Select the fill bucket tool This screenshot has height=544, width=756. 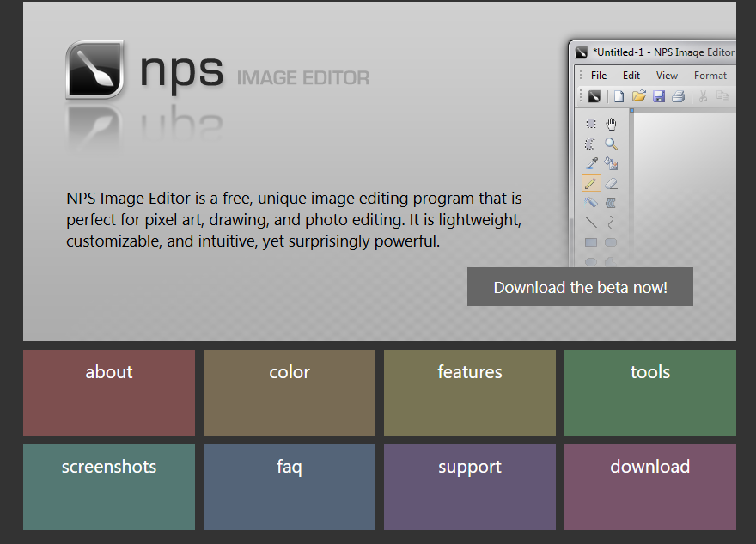coord(611,162)
